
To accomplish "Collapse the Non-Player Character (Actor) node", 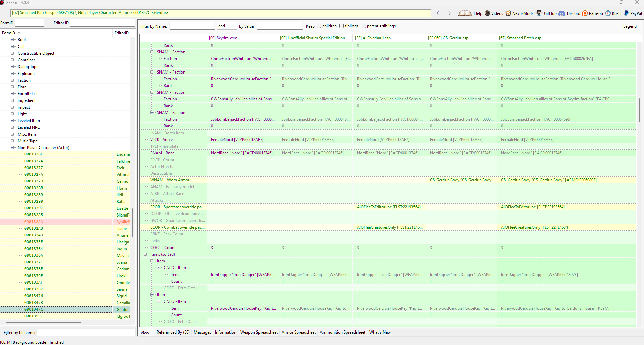I will (12, 147).
